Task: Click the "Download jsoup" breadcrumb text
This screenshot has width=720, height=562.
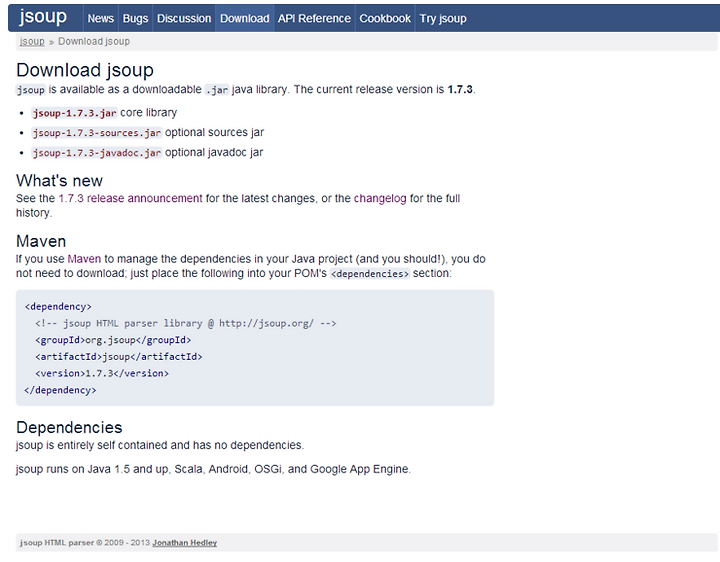Action: tap(94, 41)
